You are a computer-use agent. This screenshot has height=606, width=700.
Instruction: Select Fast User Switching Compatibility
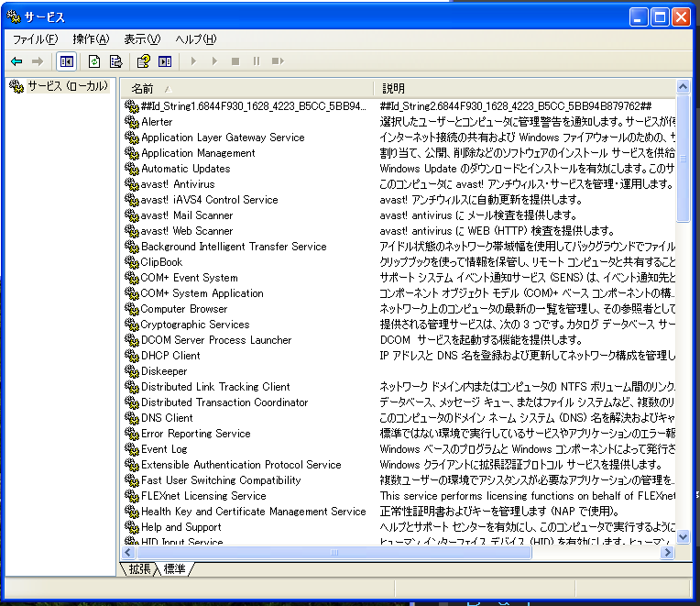221,480
